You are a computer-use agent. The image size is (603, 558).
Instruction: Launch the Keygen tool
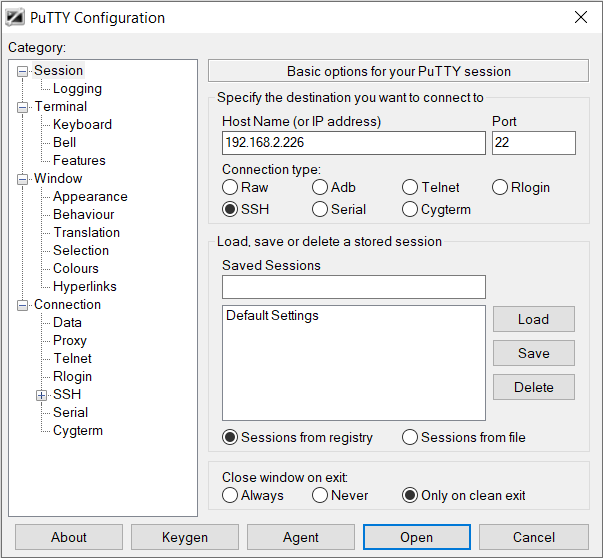click(185, 537)
